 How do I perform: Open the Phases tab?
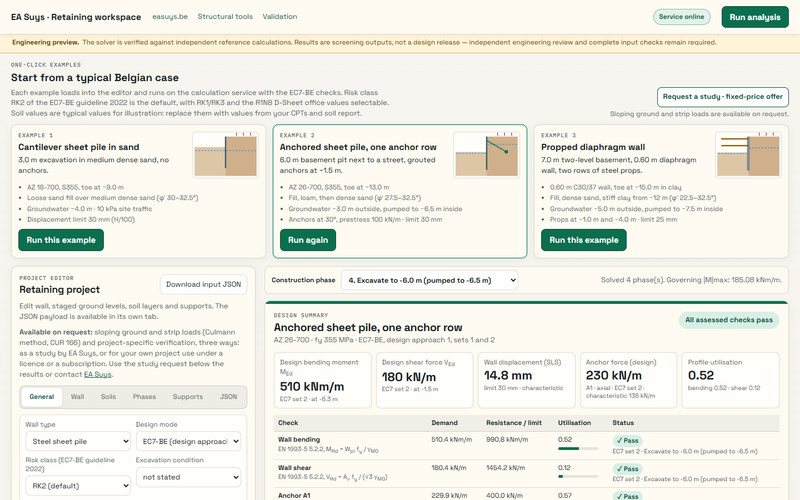point(144,396)
